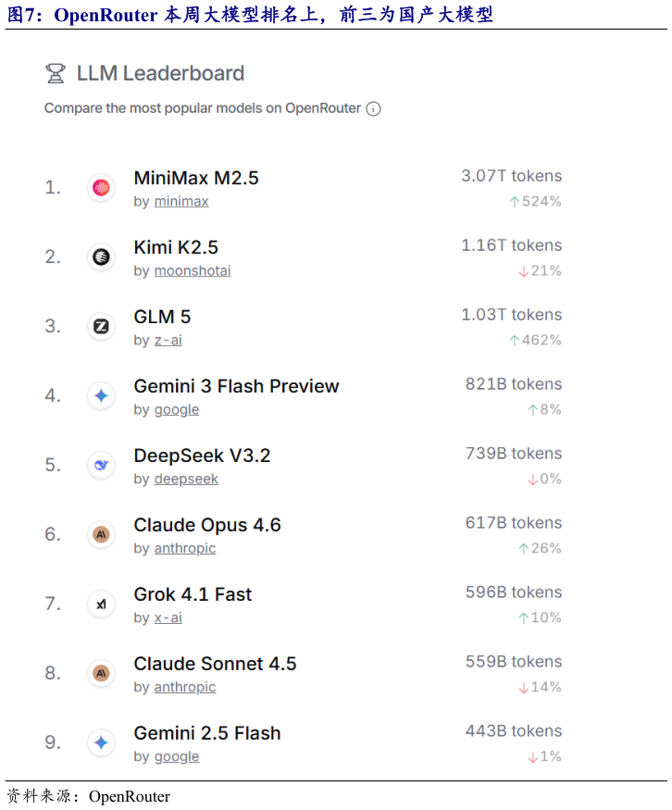Click the Claude Opus 4.6 logo icon
Viewport: 672px width, 810px height.
(x=101, y=535)
